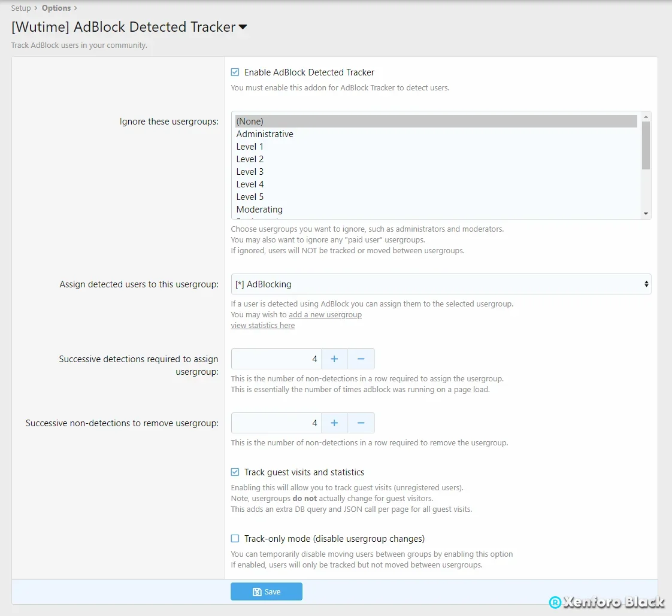Open view statistics here link
The height and width of the screenshot is (616, 672).
pyautogui.click(x=263, y=326)
